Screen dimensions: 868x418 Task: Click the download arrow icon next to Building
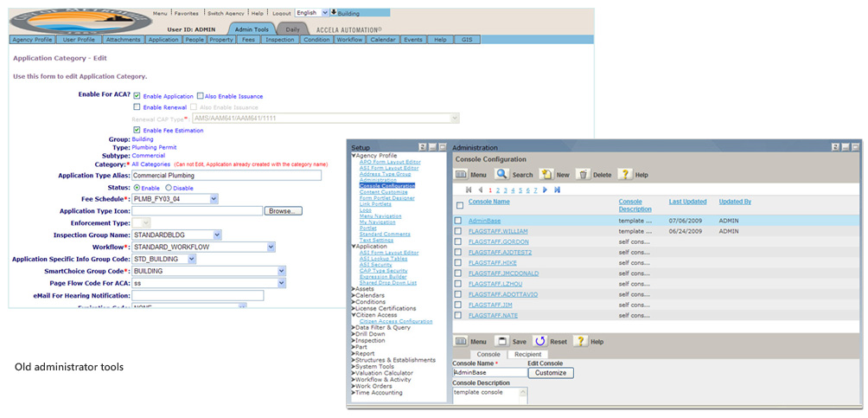(334, 12)
